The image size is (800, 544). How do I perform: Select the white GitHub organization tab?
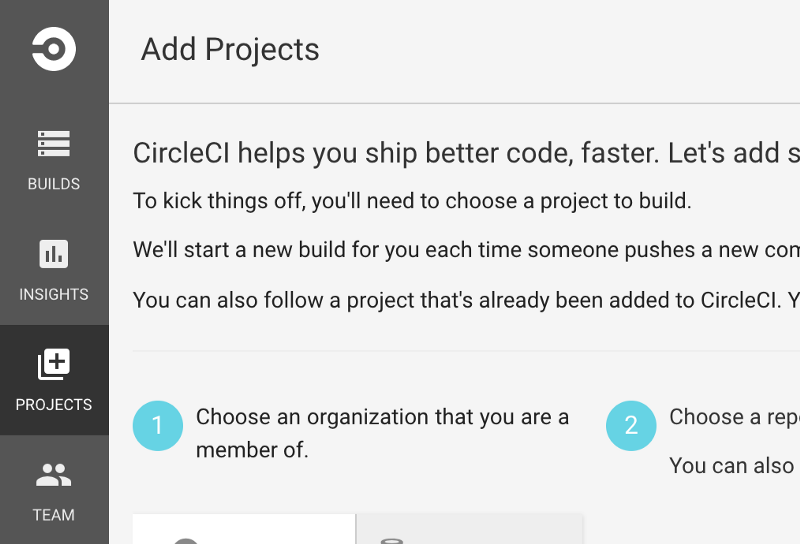pyautogui.click(x=244, y=529)
